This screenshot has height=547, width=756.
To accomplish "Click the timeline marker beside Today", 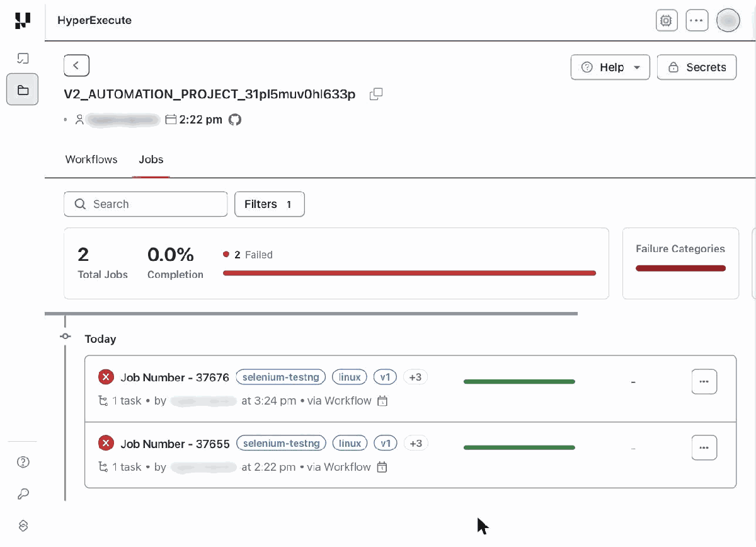I will click(65, 337).
